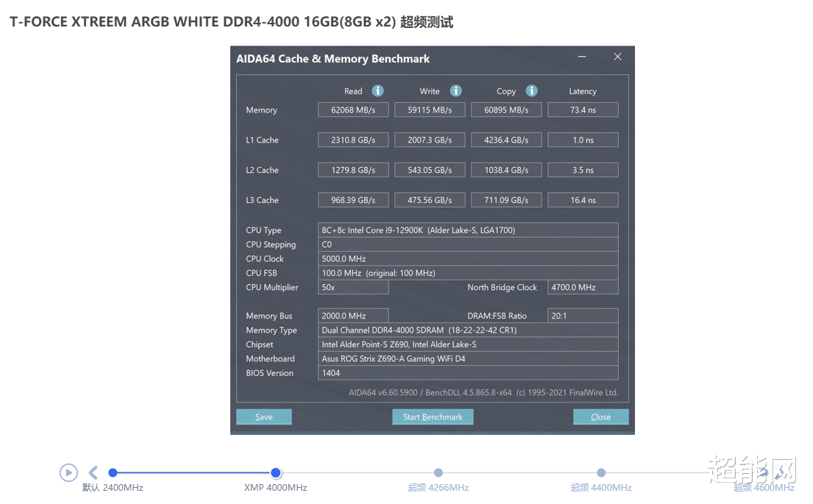Click North Bridge Clock 4700.0 MHz field
This screenshot has height=504, width=813.
(583, 287)
